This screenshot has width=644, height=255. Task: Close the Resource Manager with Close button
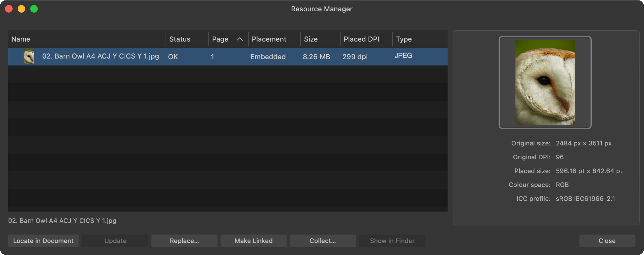607,241
